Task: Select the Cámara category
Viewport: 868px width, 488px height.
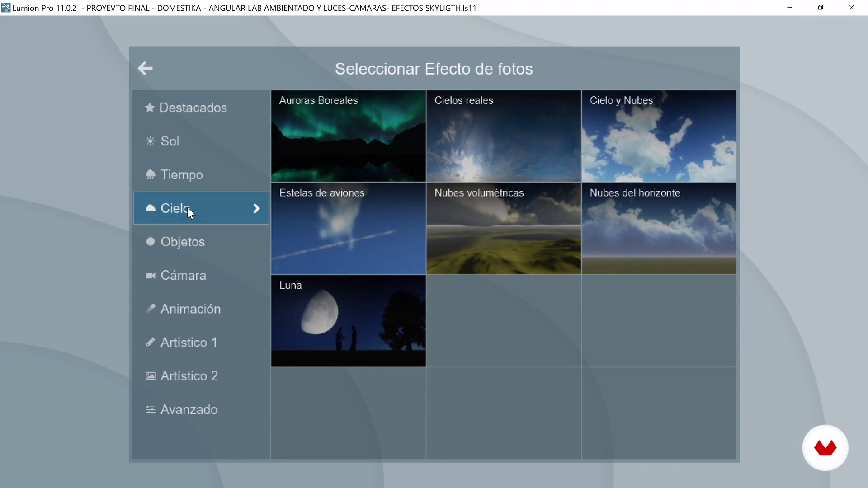Action: point(201,275)
